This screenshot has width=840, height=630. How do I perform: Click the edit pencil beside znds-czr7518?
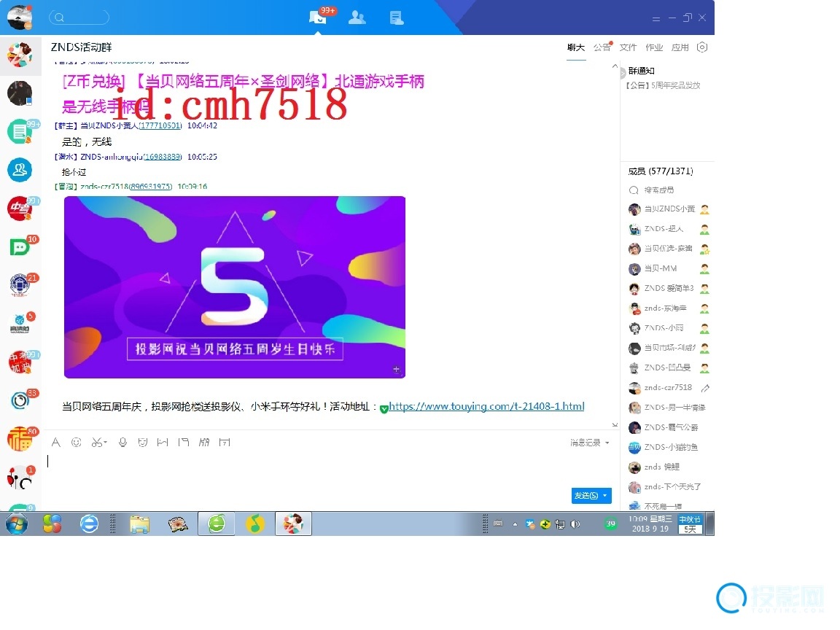705,388
